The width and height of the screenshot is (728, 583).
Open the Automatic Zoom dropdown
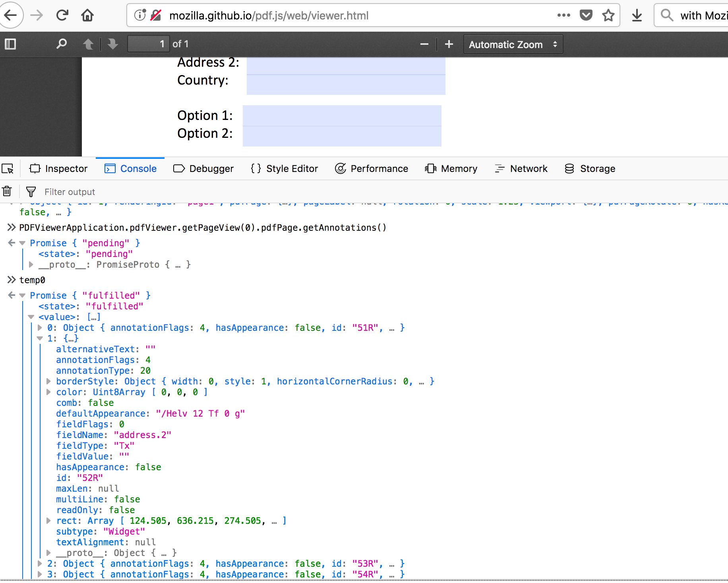(513, 44)
